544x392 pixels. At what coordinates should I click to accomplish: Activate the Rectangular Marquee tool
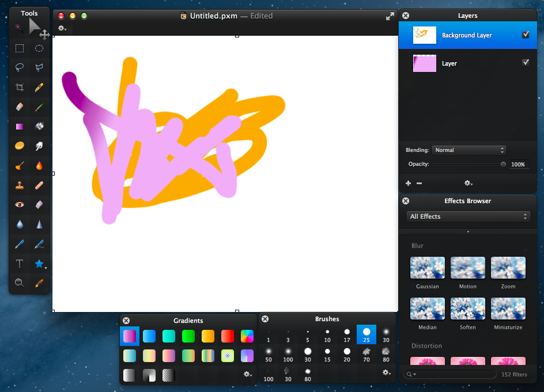[x=20, y=48]
